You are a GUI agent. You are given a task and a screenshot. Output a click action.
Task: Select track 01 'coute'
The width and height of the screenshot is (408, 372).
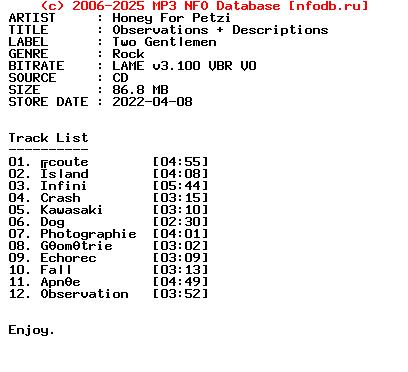coord(64,162)
